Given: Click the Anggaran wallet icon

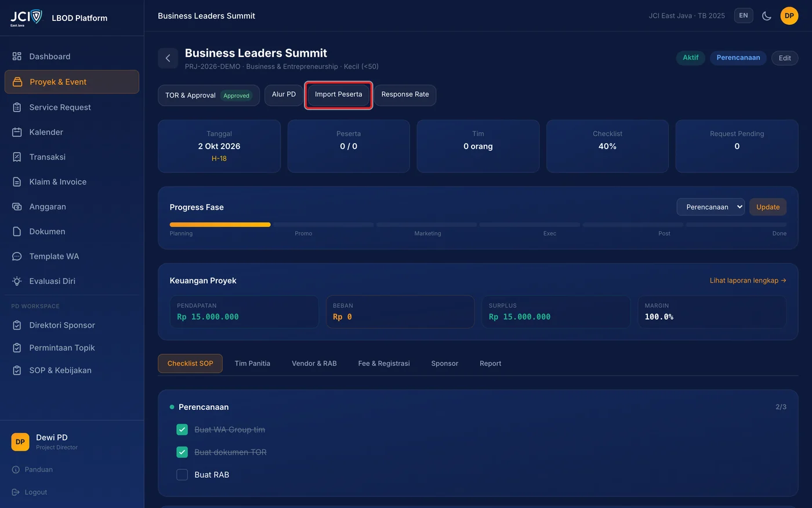Looking at the screenshot, I should coord(17,207).
